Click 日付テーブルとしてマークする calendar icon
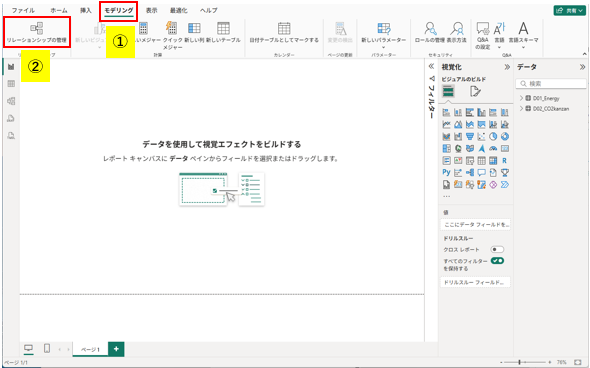This screenshot has height=368, width=590. pyautogui.click(x=284, y=28)
